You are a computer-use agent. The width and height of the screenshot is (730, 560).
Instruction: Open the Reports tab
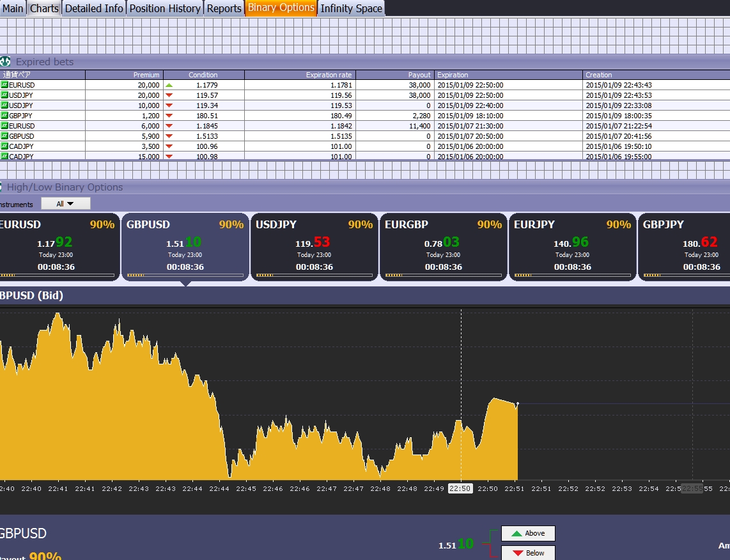(224, 8)
